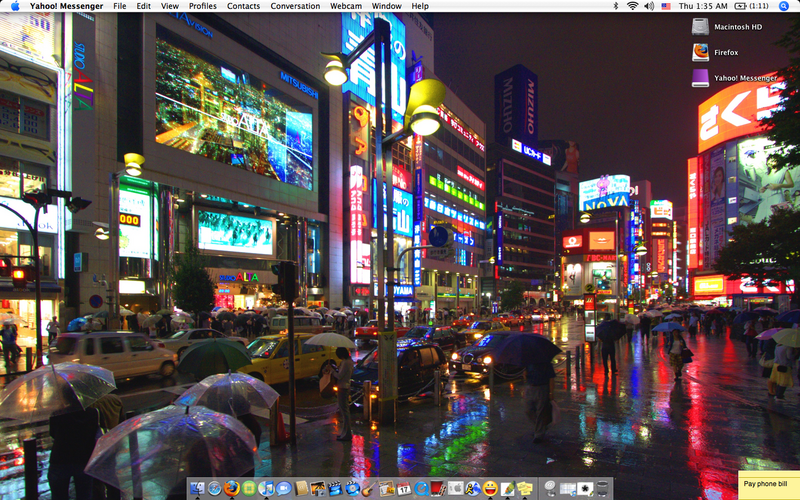Open Photo Booth red curtain icon
Screen dimensions: 800x500
438,488
